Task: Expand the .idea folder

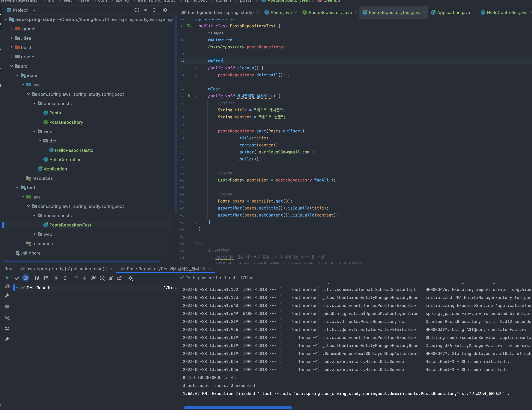Action: [12, 38]
